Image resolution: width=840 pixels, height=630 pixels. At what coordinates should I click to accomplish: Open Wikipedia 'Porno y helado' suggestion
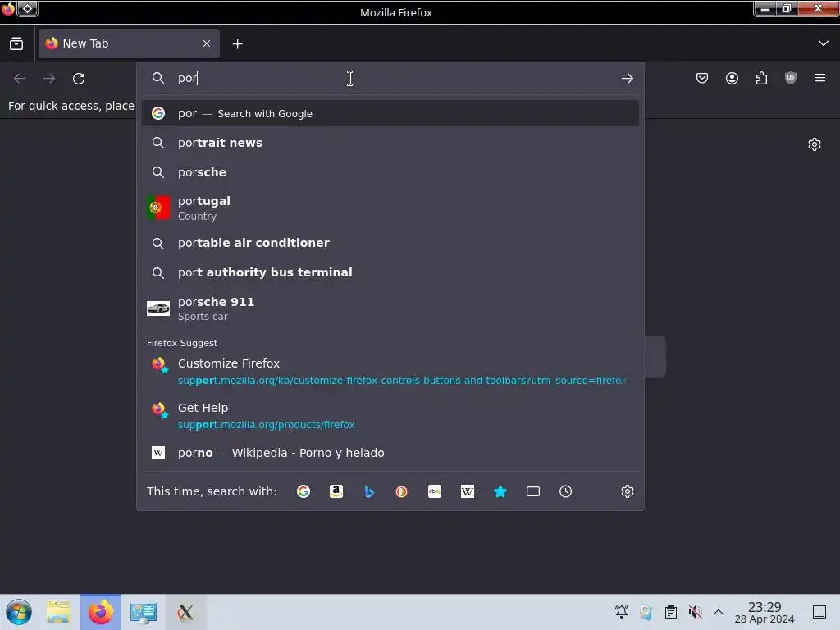[x=390, y=453]
